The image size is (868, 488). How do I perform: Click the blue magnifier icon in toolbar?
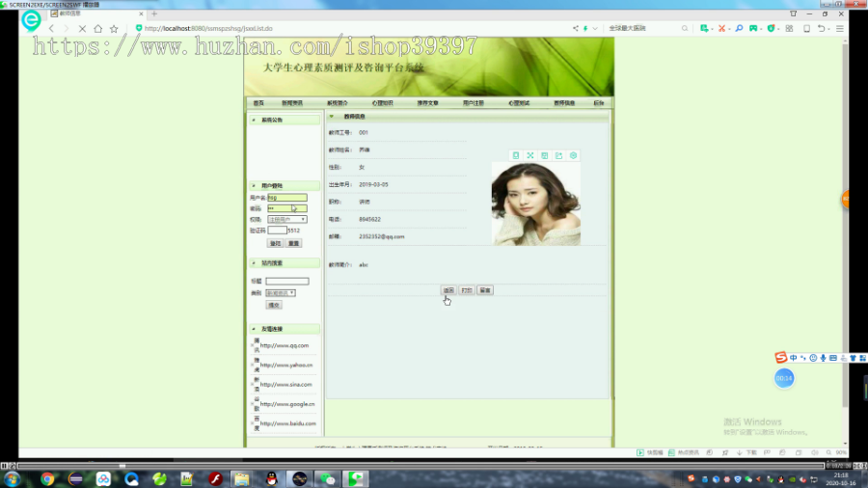point(739,28)
